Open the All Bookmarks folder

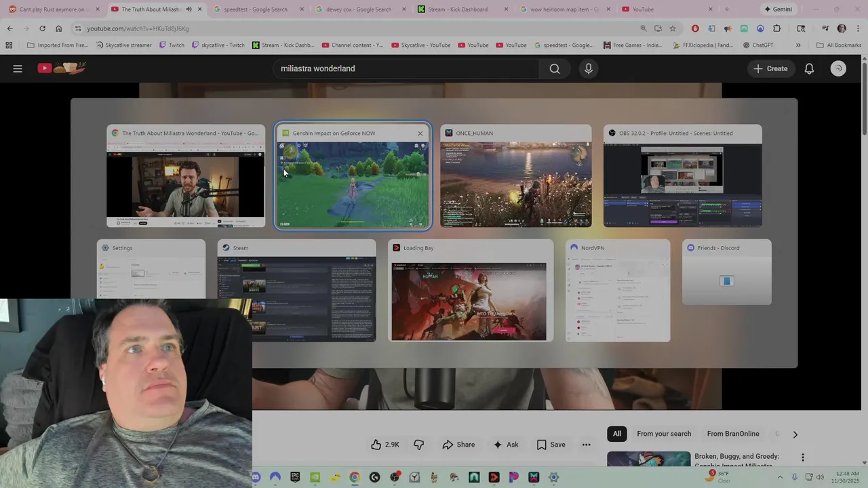839,45
